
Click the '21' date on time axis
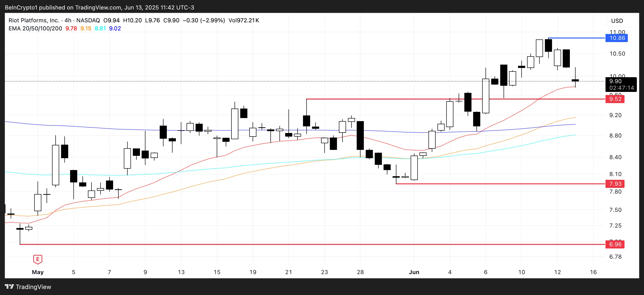289,272
